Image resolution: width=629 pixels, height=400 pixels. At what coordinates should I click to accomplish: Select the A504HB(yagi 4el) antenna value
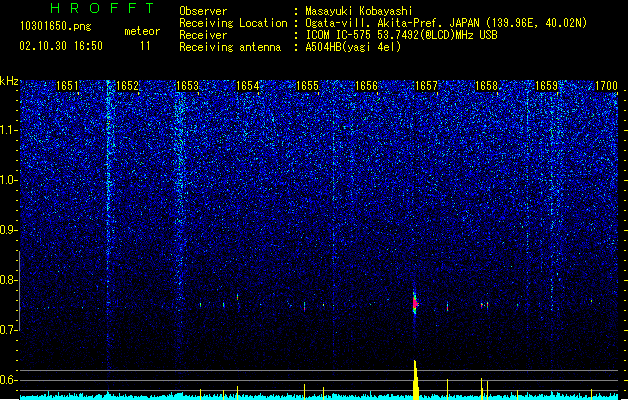pos(353,47)
